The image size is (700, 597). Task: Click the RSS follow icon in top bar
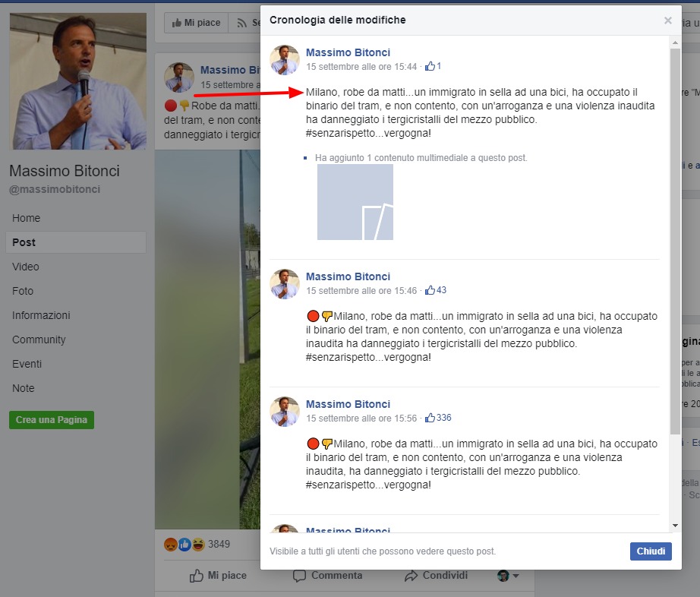point(241,24)
